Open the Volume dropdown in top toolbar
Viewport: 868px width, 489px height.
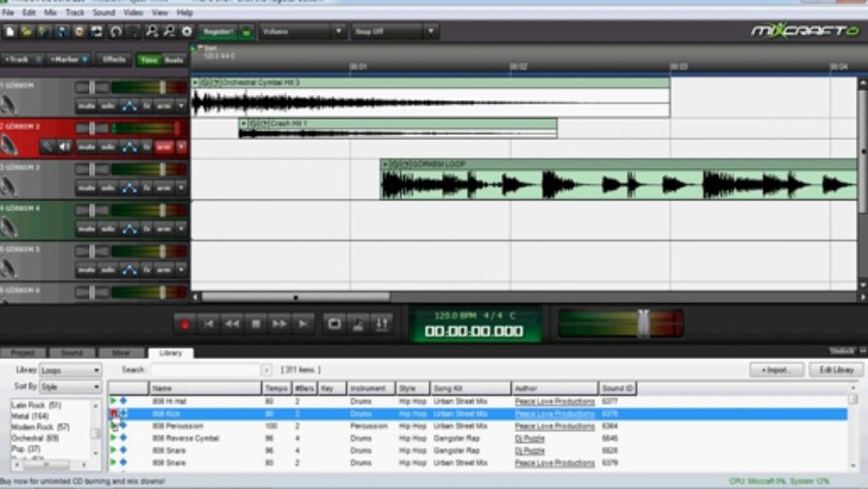pos(303,31)
